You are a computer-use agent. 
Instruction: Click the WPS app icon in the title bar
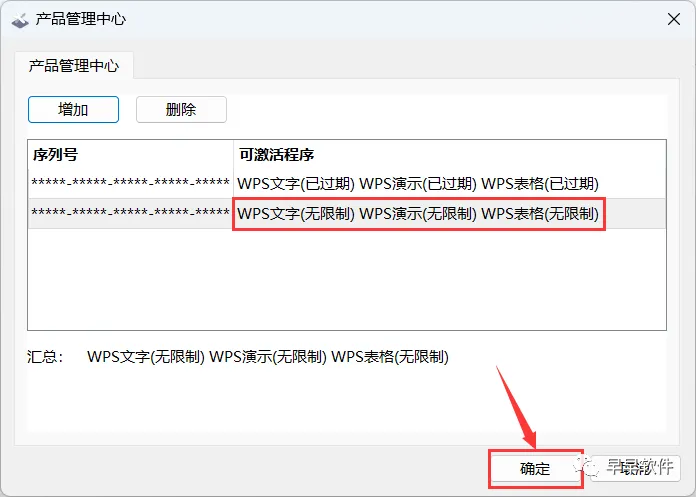[20, 20]
